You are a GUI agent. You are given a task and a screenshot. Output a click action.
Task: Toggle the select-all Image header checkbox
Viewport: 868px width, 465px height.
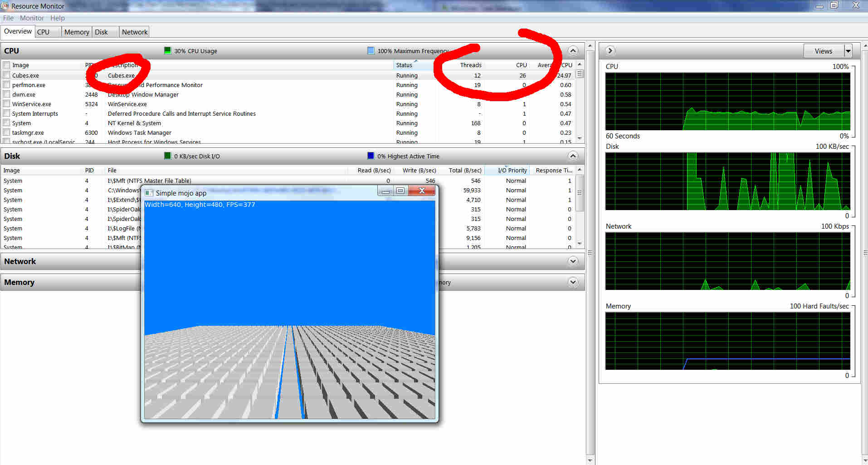pos(6,65)
